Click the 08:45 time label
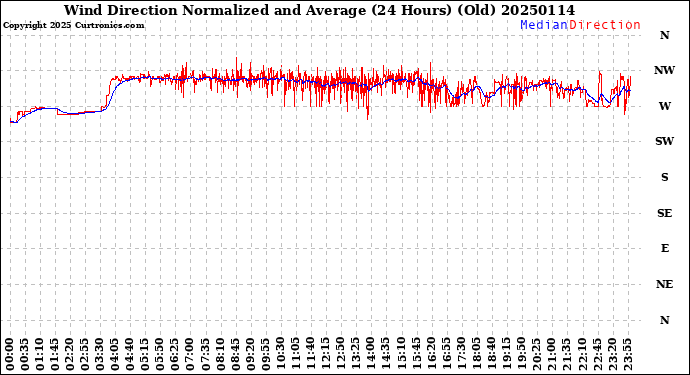This screenshot has width=690, height=375. coord(235,354)
